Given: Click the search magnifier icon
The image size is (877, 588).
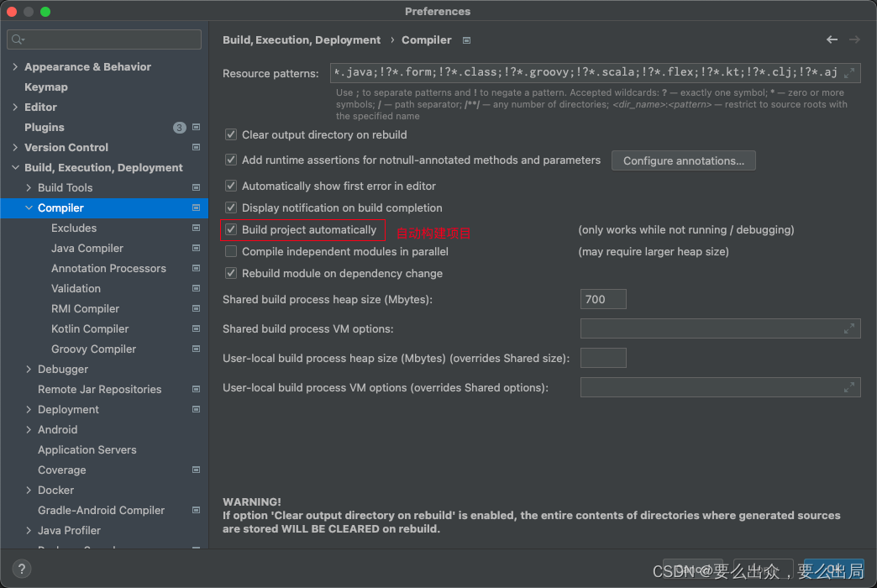Looking at the screenshot, I should 18,39.
